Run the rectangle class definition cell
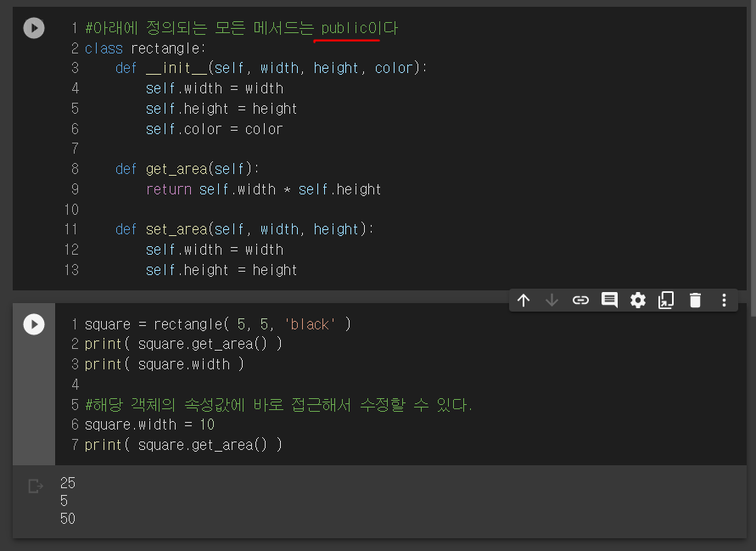The width and height of the screenshot is (756, 551). pyautogui.click(x=34, y=28)
